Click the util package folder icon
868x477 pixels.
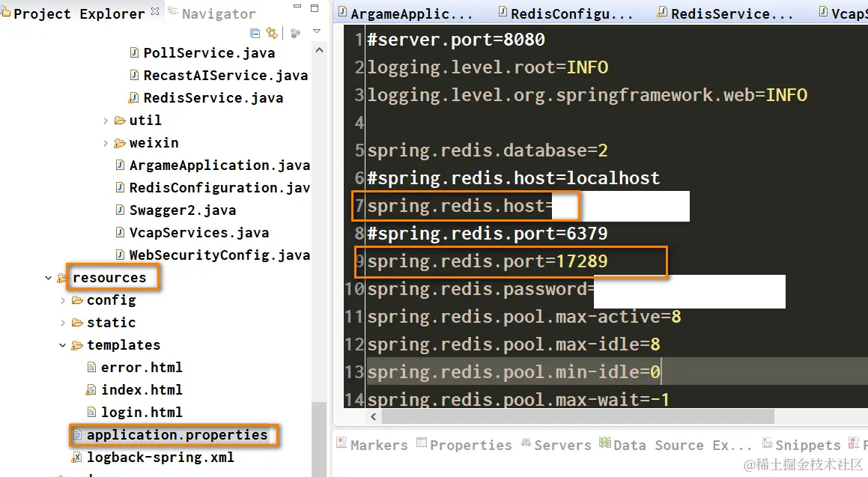coord(120,120)
